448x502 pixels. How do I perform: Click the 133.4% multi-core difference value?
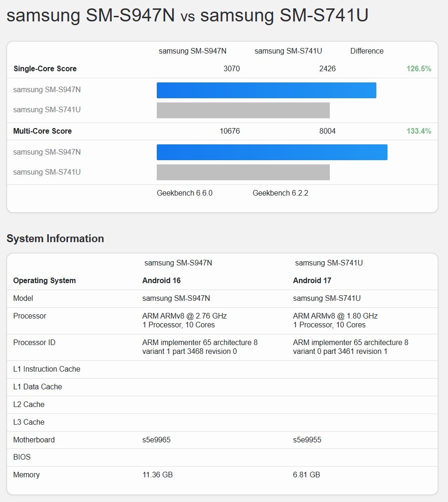[418, 131]
